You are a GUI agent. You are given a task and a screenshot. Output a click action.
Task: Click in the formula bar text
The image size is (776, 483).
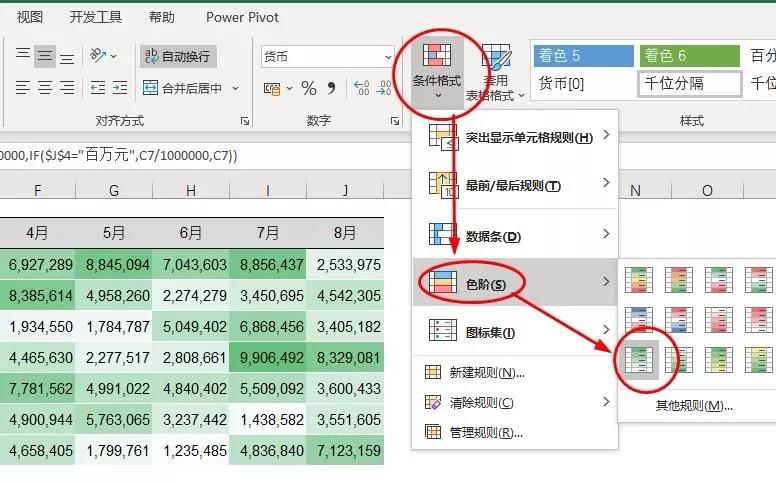coord(119,155)
